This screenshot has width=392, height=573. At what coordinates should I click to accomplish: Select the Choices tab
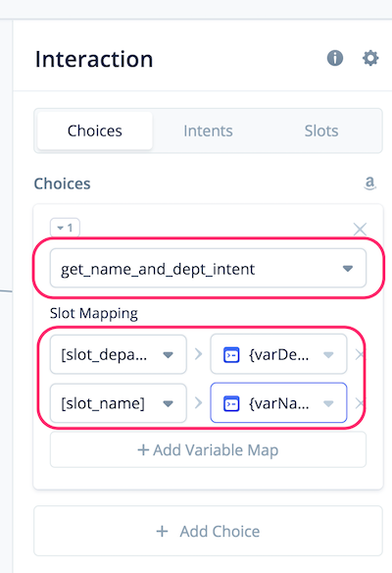[95, 130]
